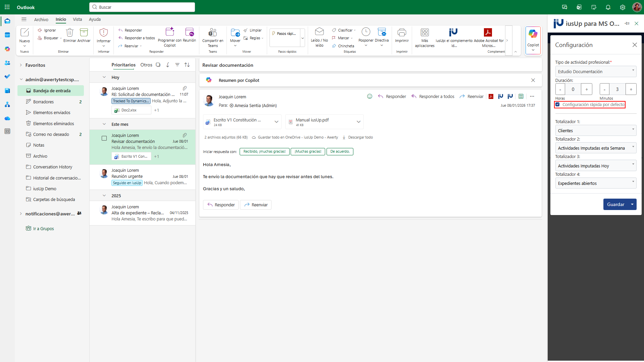
Task: Open Tipo de actividad profesional dropdown
Action: click(596, 72)
